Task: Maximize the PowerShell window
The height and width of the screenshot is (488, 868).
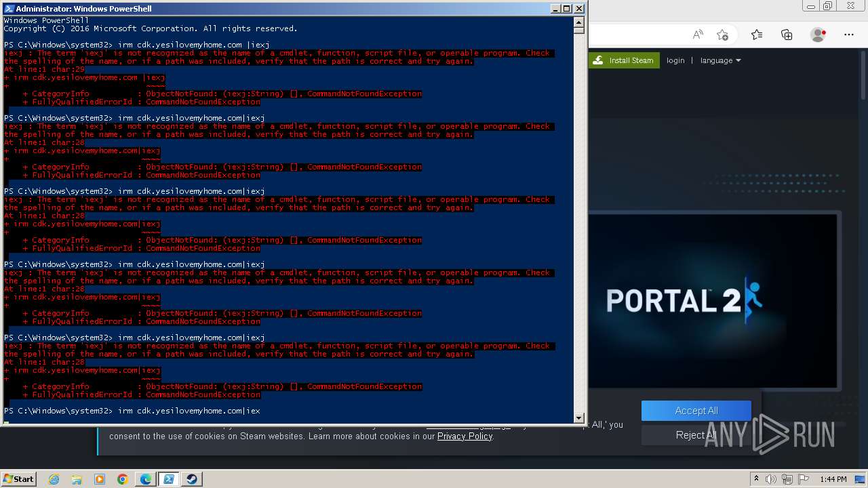Action: tap(567, 9)
